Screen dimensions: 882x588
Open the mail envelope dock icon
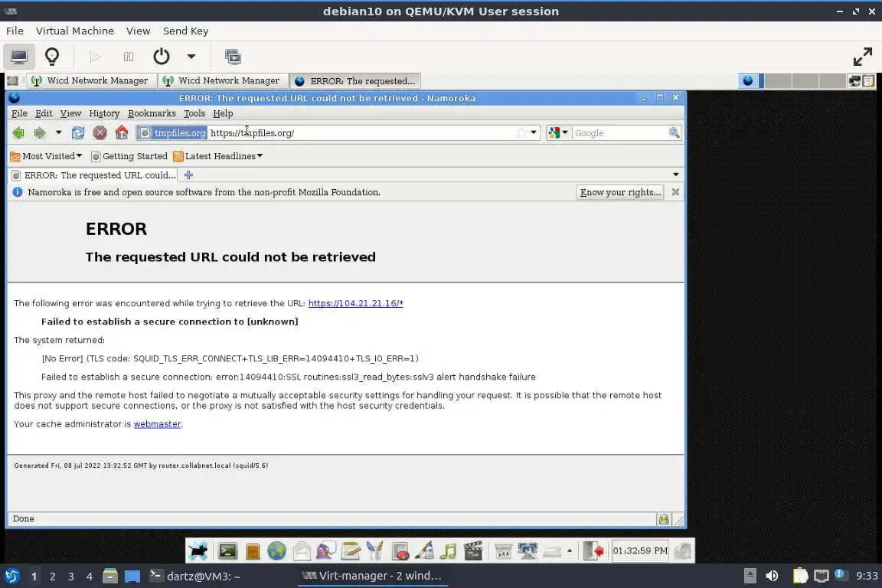(x=302, y=550)
